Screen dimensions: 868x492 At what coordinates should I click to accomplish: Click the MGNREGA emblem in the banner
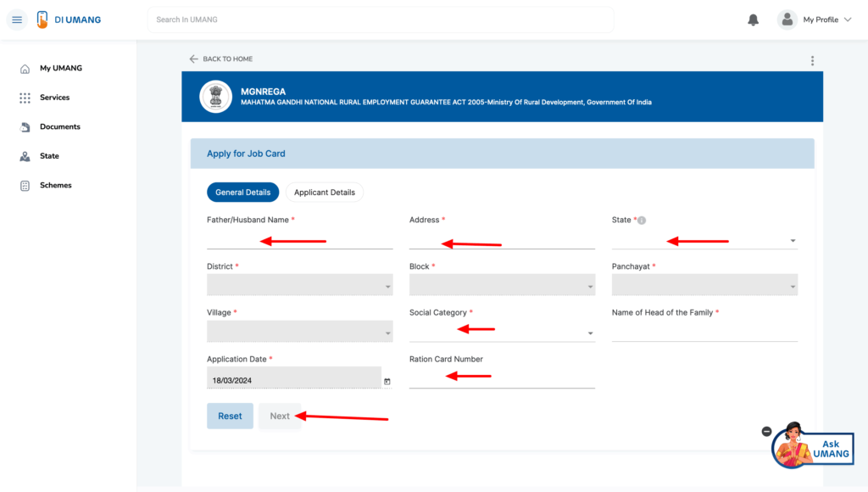215,96
